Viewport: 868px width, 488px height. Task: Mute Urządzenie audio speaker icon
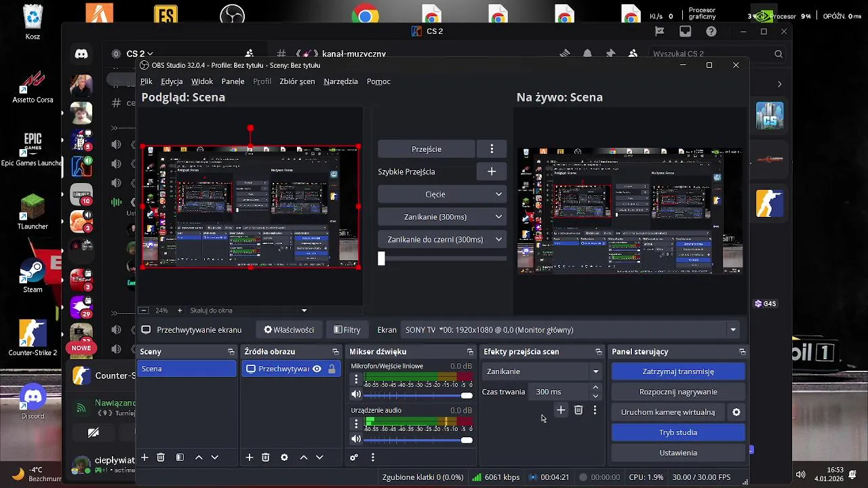[x=356, y=440]
